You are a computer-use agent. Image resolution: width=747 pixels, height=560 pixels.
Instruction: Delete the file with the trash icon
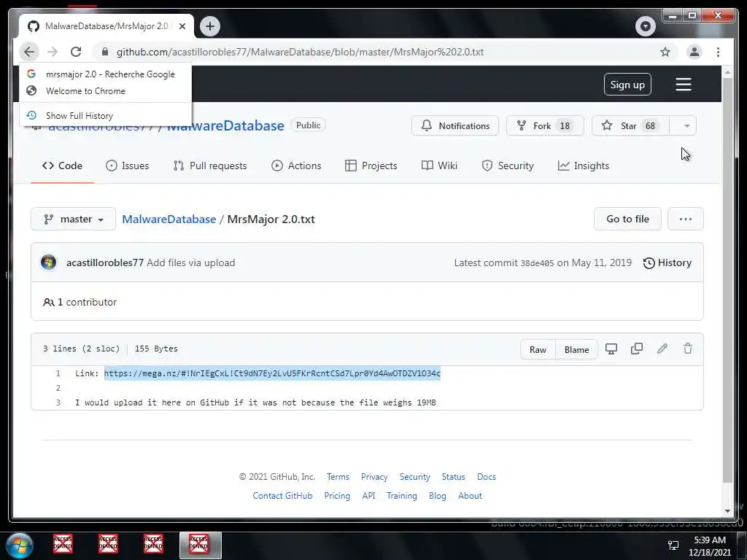(687, 349)
